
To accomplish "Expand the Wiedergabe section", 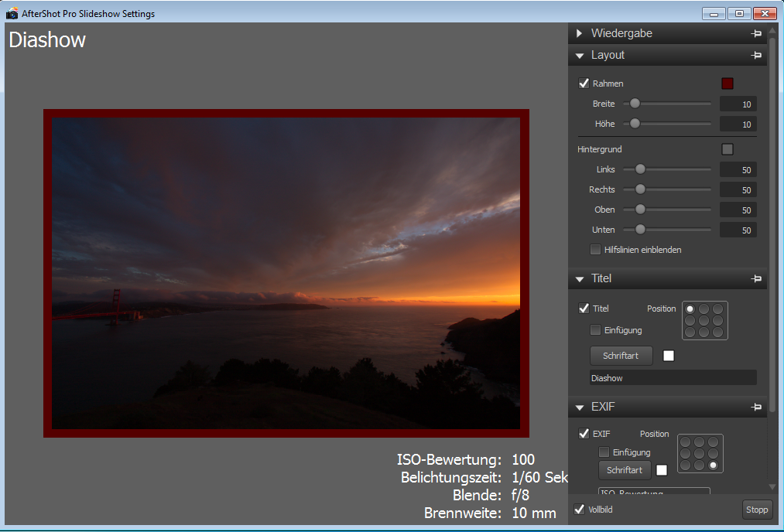I will point(580,34).
